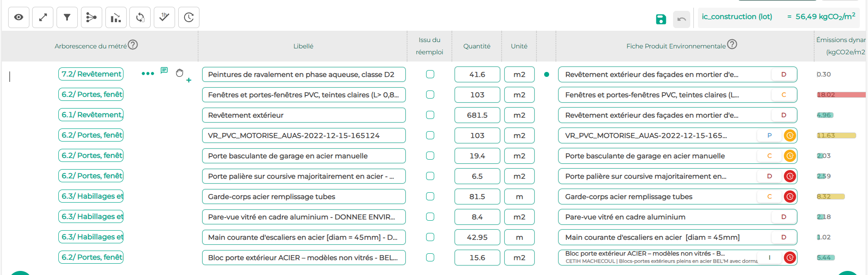This screenshot has width=868, height=275.
Task: Click help icon next to Arborescence du métré
Action: click(133, 45)
